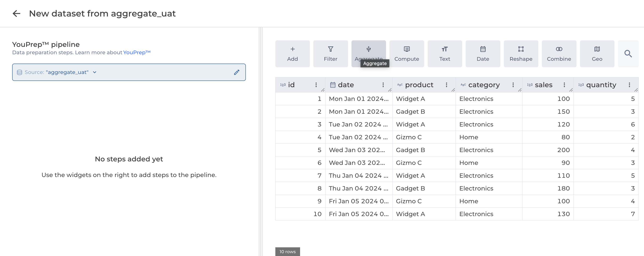Open the Text transformations widget

(x=445, y=54)
